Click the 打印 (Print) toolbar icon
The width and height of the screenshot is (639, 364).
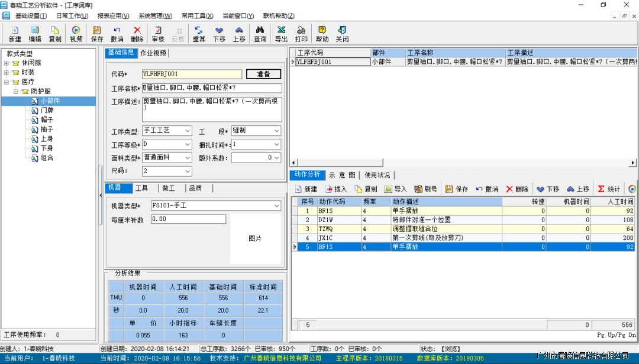click(301, 34)
